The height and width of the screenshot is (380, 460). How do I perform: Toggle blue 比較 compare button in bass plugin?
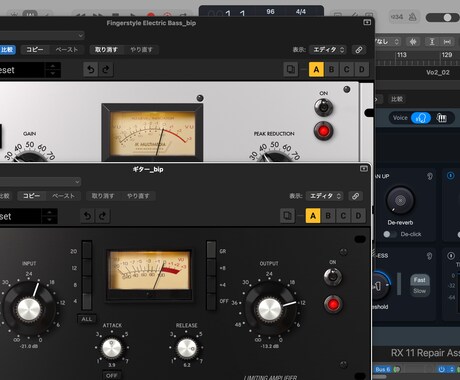pos(7,50)
